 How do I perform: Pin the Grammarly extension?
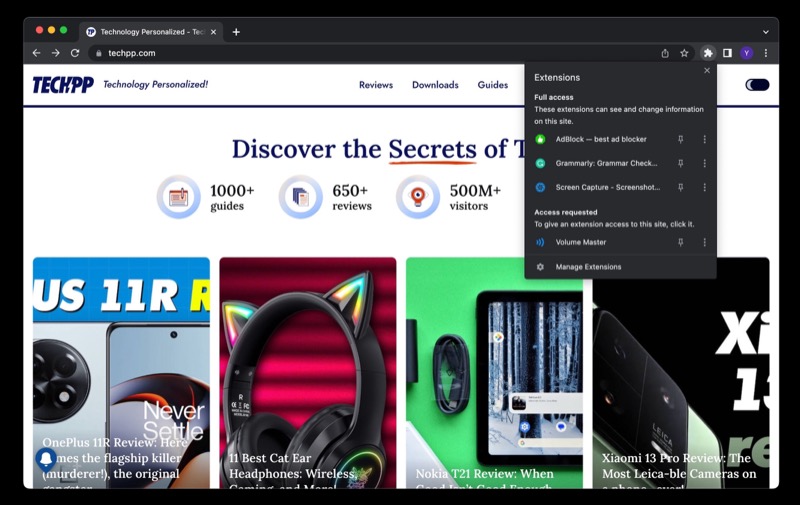[680, 163]
